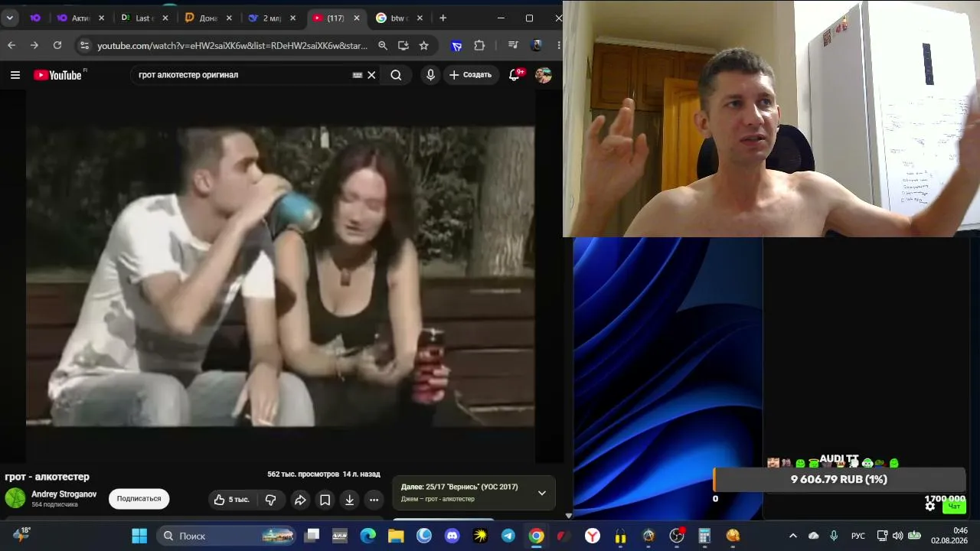Close the (117) YouTube tab
This screenshot has height=551, width=980.
(355, 18)
